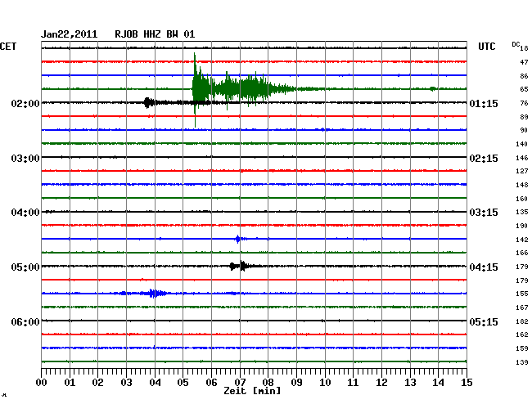Select DC value 166
Viewport: 532px width, 404px height.
point(522,253)
